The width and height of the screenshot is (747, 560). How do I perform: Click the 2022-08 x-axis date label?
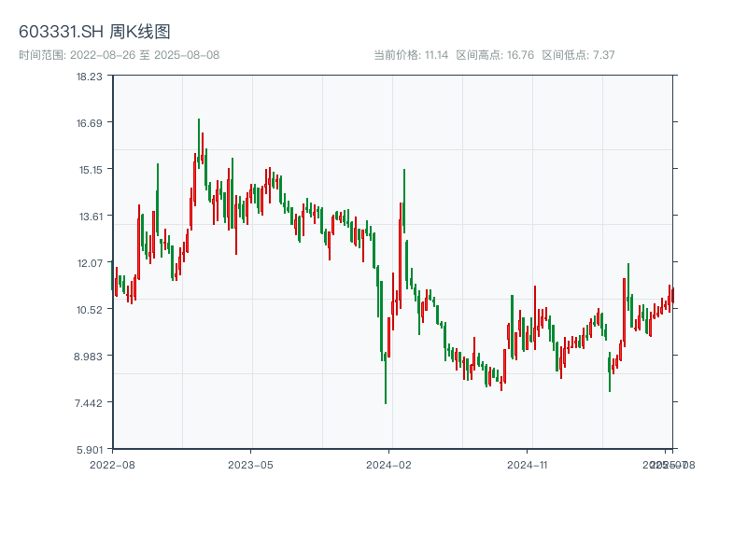coord(112,464)
